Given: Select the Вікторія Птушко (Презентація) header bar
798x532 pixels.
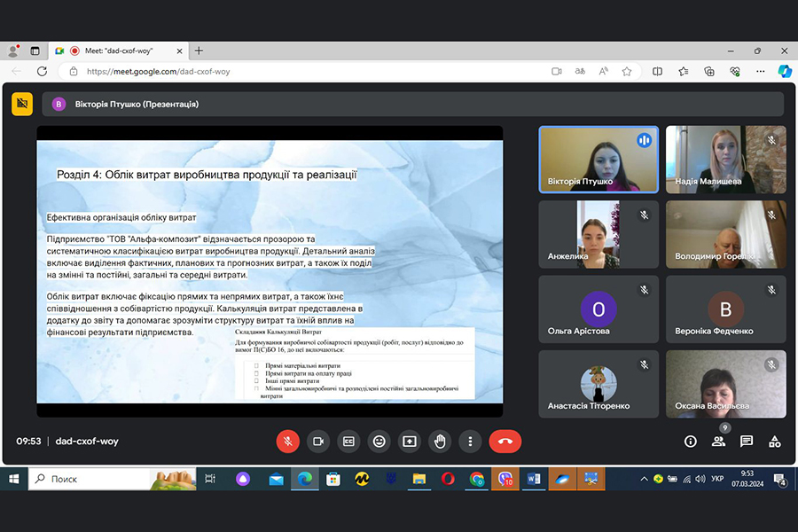Looking at the screenshot, I should (x=412, y=104).
